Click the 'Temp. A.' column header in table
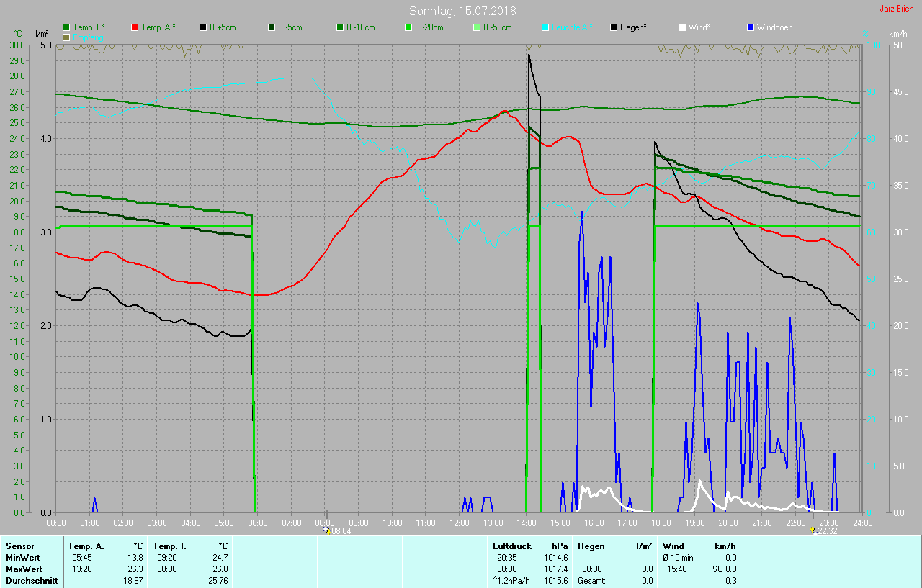 86,546
